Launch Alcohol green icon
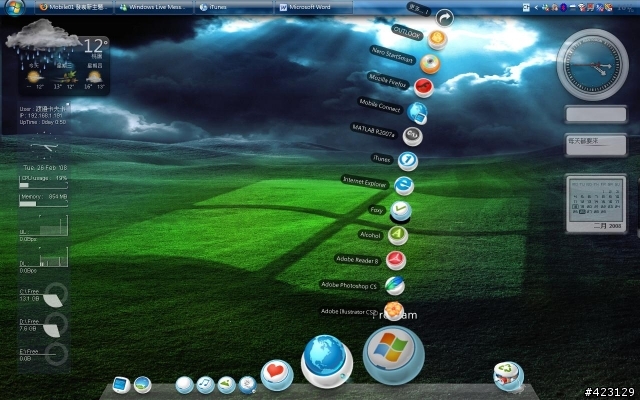This screenshot has width=640, height=400. click(x=398, y=235)
